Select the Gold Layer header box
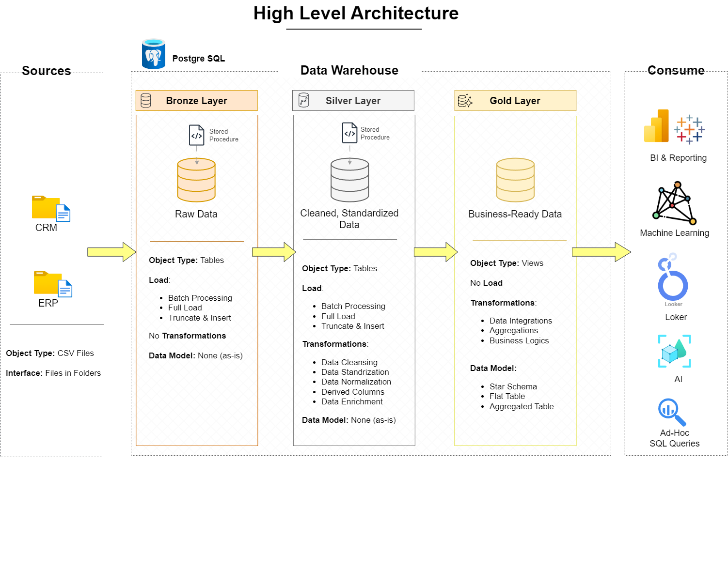The image size is (728, 570). point(515,101)
